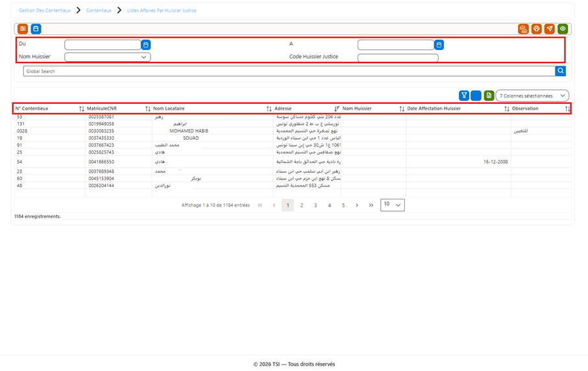The height and width of the screenshot is (371, 588).
Task: Click the cell with matricule 0037435330
Action: 119,138
